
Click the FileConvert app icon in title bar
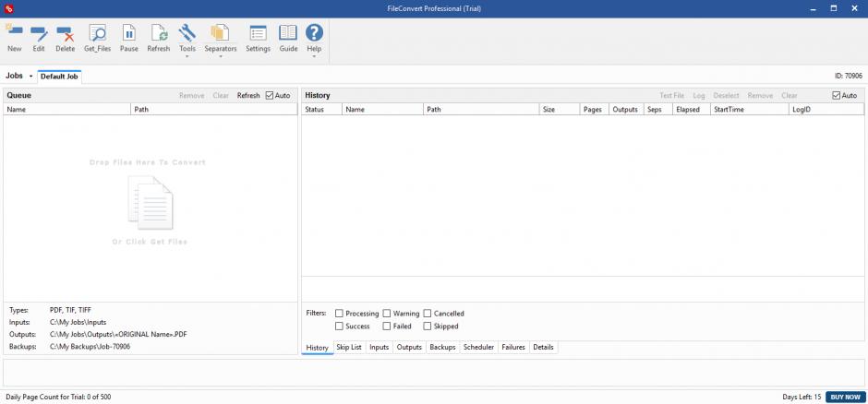click(x=7, y=8)
